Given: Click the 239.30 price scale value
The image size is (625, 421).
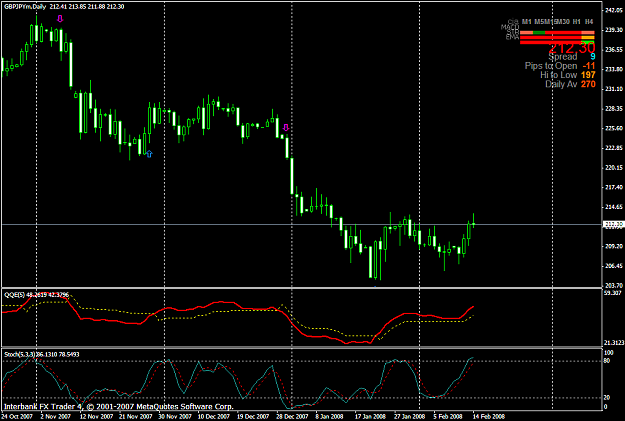Looking at the screenshot, I should 614,30.
